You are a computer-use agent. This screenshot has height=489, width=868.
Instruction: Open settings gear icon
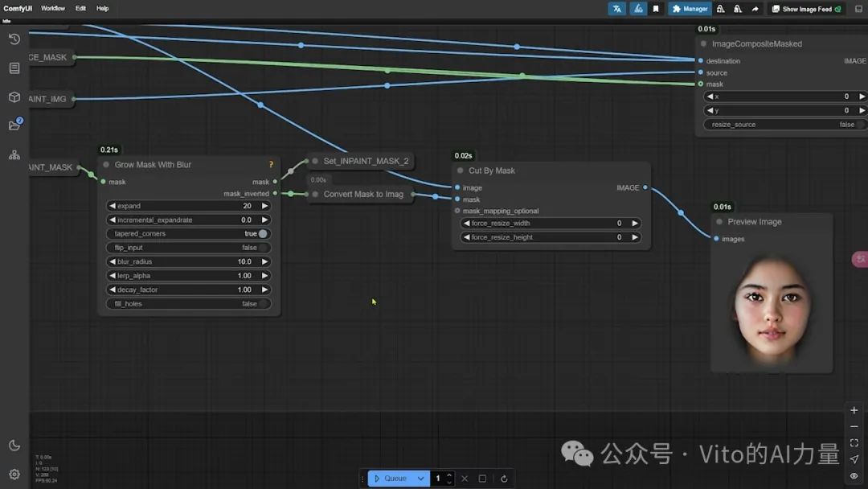[14, 474]
